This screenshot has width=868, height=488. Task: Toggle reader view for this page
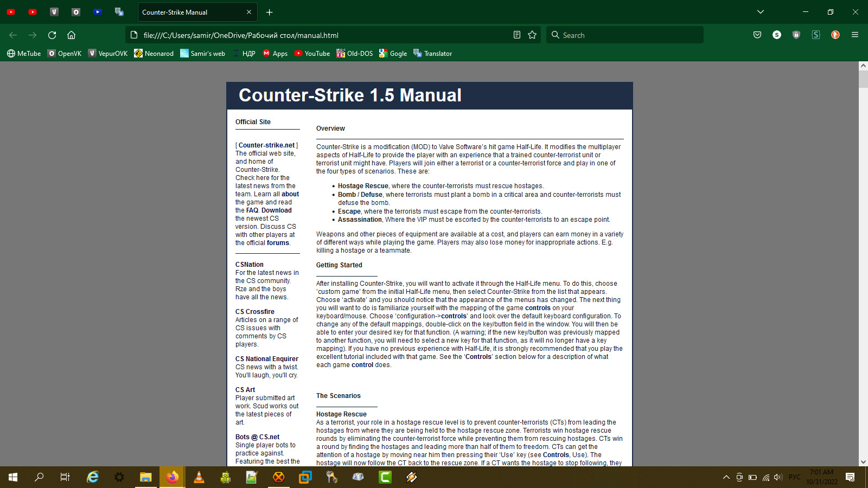517,35
